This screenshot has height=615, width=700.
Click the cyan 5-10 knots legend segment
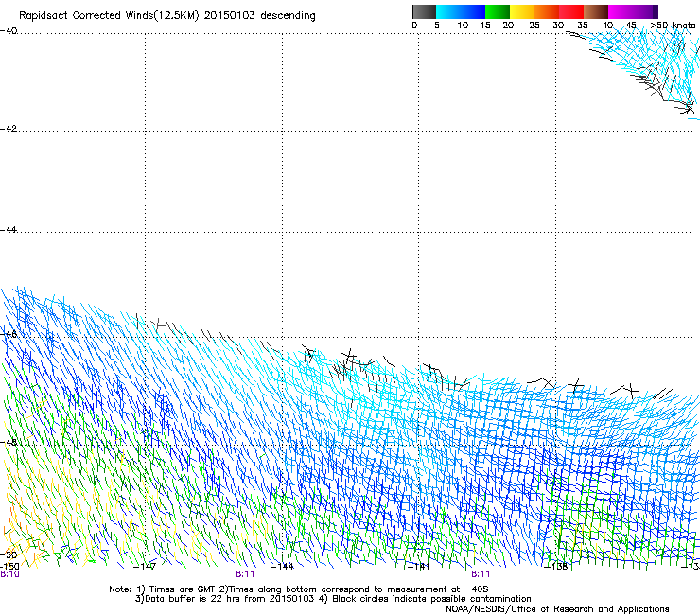coord(447,11)
